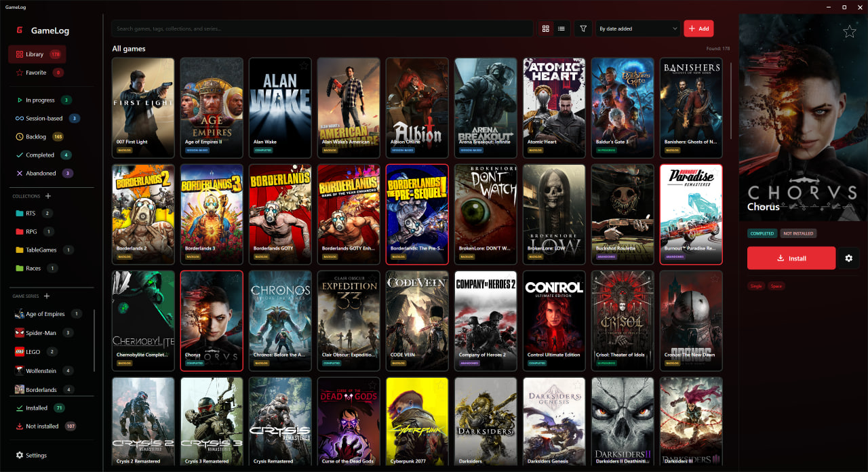This screenshot has width=868, height=472.
Task: Select CODE VEIN game card
Action: (x=417, y=321)
